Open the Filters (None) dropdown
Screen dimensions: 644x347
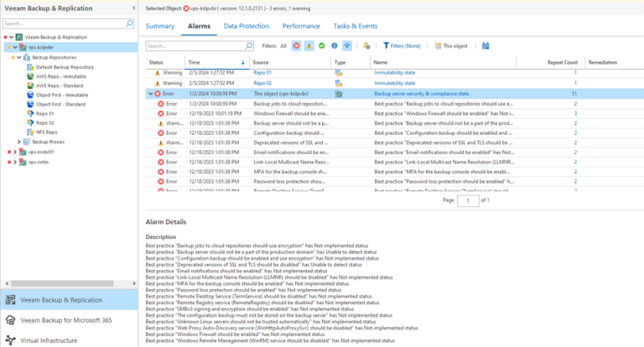click(x=402, y=46)
